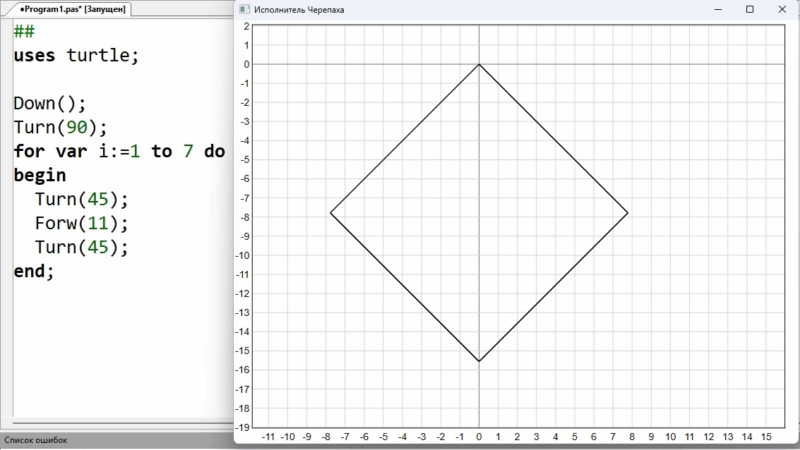The image size is (800, 450).
Task: Maximize the Исполнитель Черепаха window
Action: pos(749,9)
